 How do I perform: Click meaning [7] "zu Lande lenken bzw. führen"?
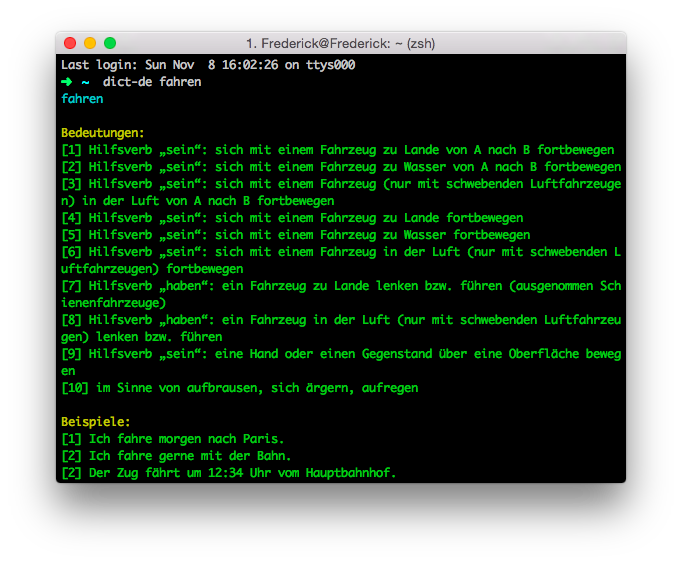pos(341,285)
